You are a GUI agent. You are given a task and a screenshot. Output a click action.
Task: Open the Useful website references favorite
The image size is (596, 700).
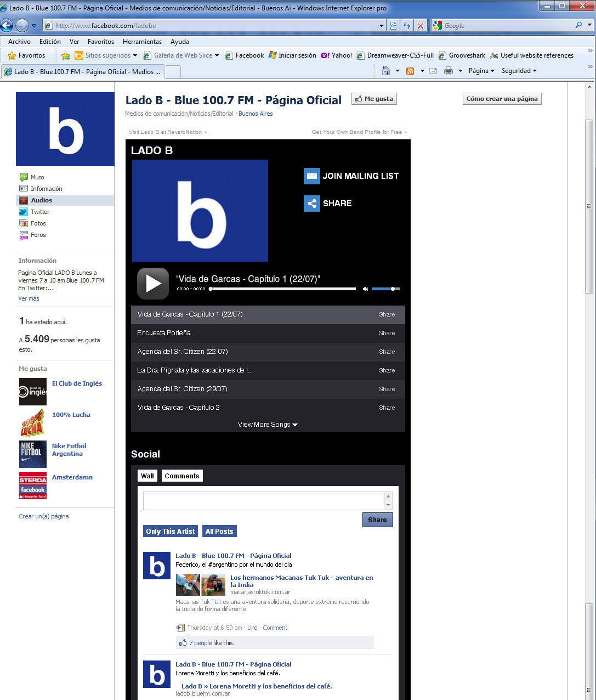click(x=532, y=55)
